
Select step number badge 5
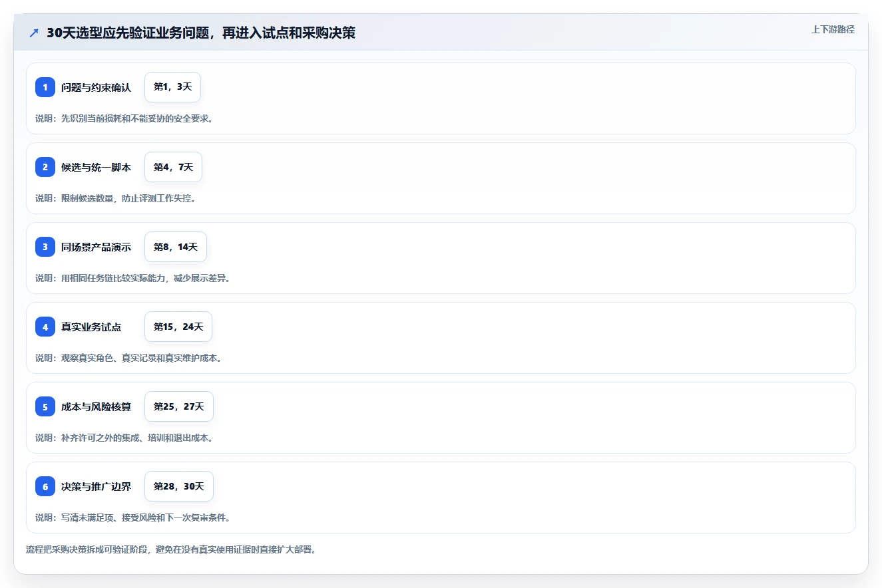coord(45,406)
